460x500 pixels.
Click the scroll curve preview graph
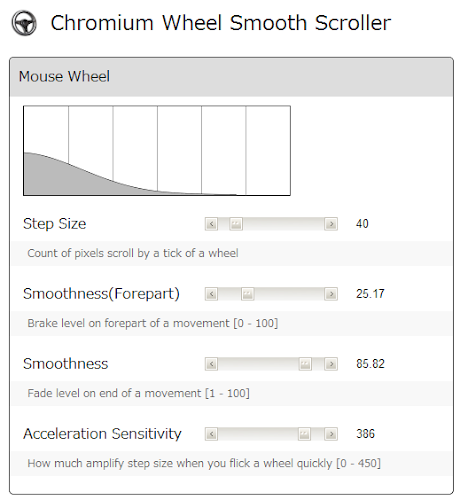coord(157,150)
